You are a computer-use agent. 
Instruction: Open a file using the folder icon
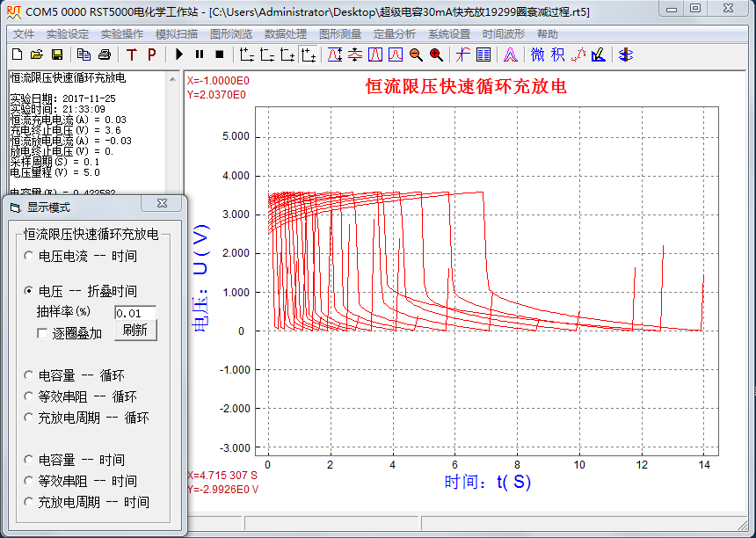coord(37,55)
